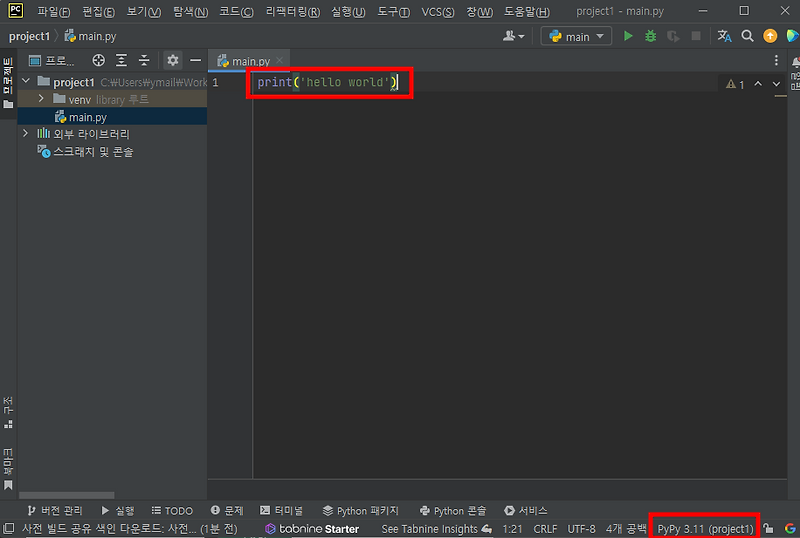
Task: Change file encoding UTF-8 in status bar
Action: (581, 529)
